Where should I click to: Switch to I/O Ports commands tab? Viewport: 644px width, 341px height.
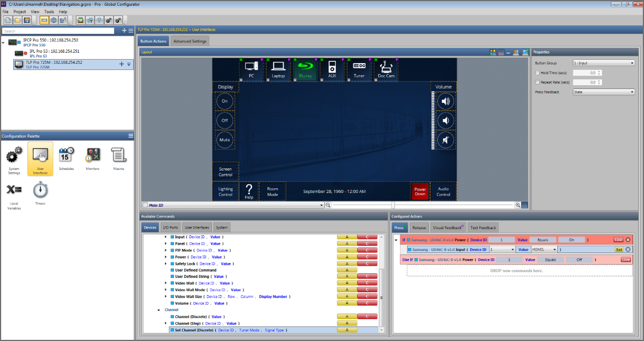pyautogui.click(x=170, y=227)
